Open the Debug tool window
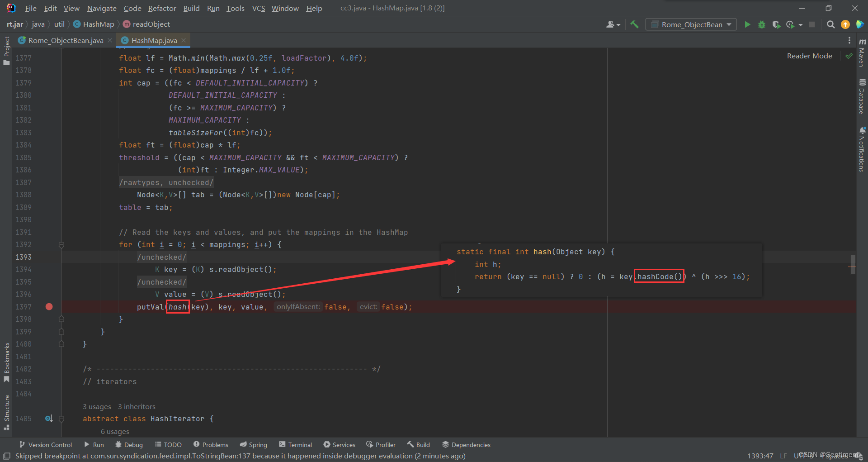Screen dimensions: 868x462 pyautogui.click(x=129, y=445)
